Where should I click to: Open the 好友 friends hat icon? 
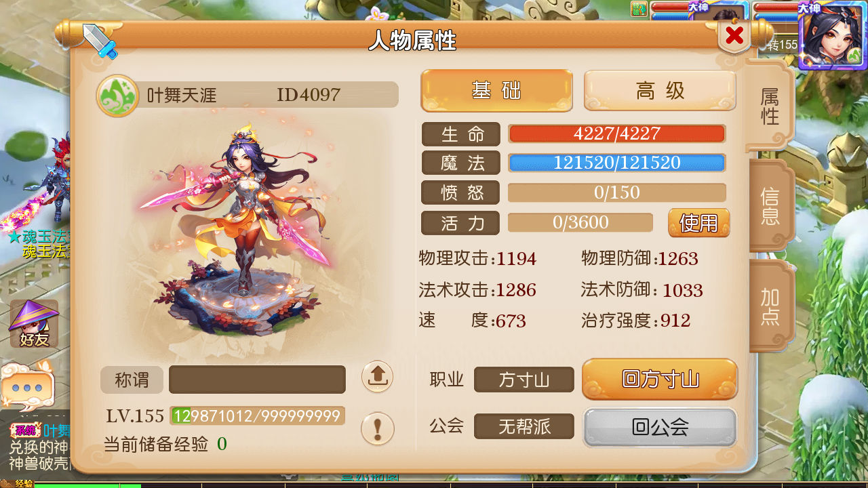[x=34, y=324]
